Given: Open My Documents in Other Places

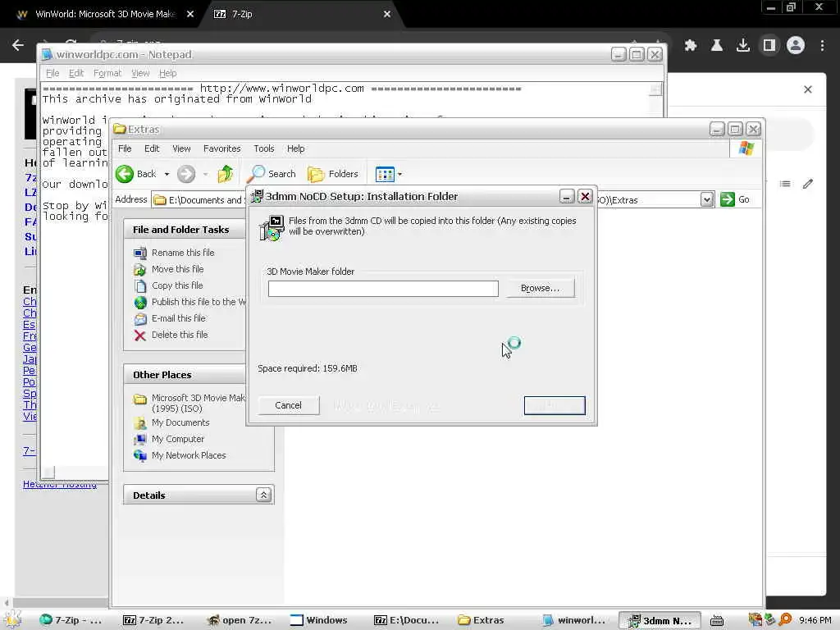Looking at the screenshot, I should click(x=180, y=422).
